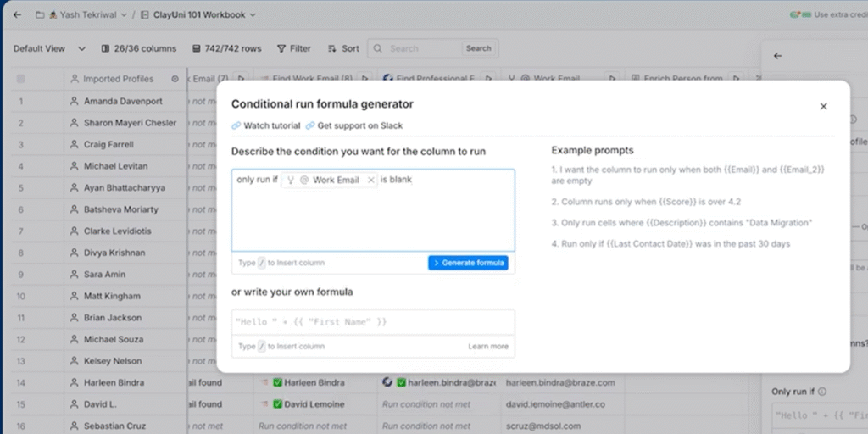This screenshot has width=868, height=434.
Task: Click the person icon beside Amanda Davenport
Action: pos(74,102)
